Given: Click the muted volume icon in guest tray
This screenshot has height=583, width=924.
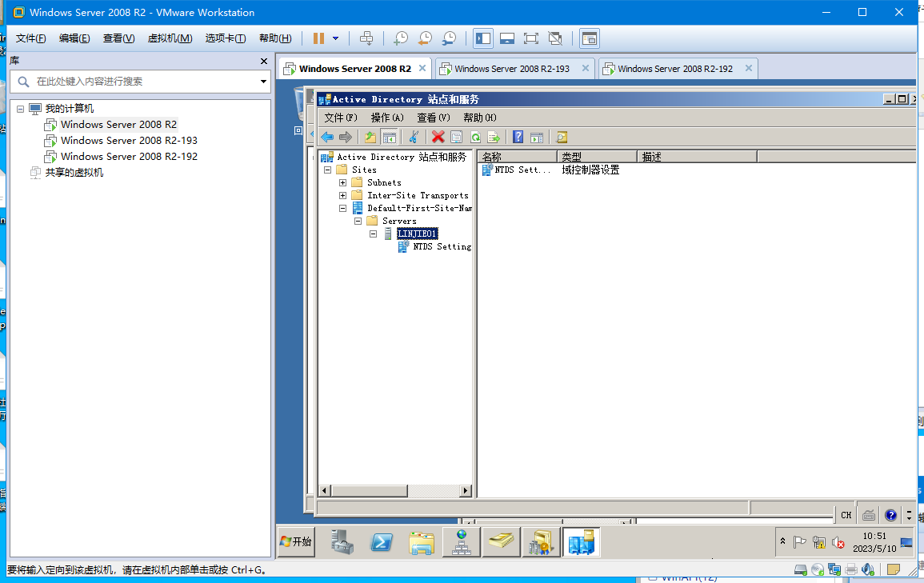Looking at the screenshot, I should [838, 542].
